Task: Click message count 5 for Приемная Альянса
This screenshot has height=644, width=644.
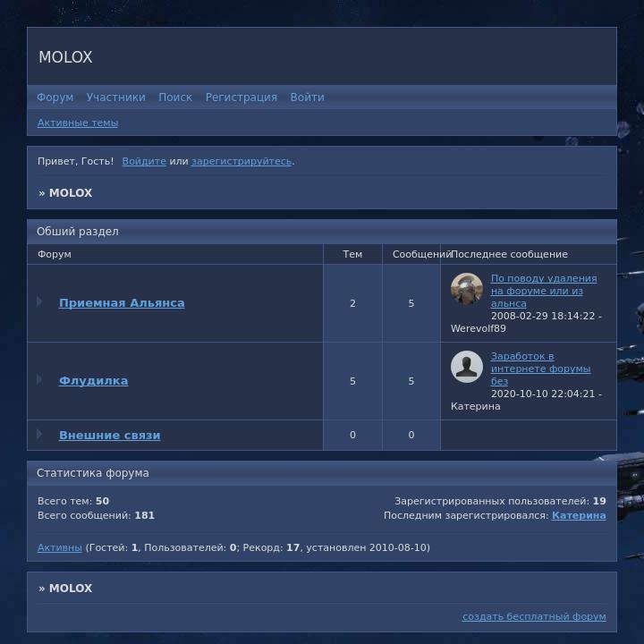Action: click(411, 303)
